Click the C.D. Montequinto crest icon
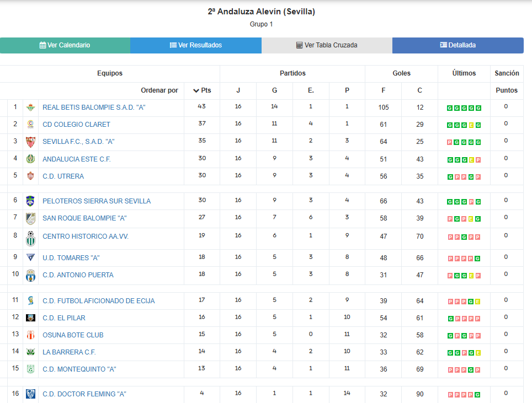532x403 pixels. tap(30, 369)
